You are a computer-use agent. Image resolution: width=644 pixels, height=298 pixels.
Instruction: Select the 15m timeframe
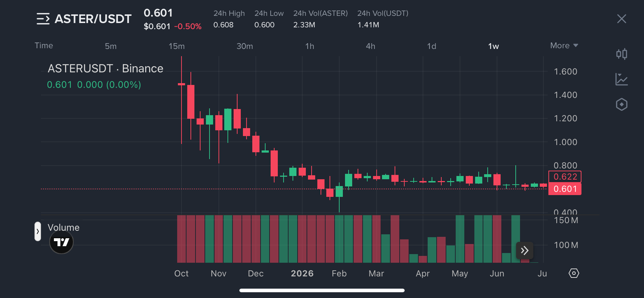pyautogui.click(x=176, y=46)
